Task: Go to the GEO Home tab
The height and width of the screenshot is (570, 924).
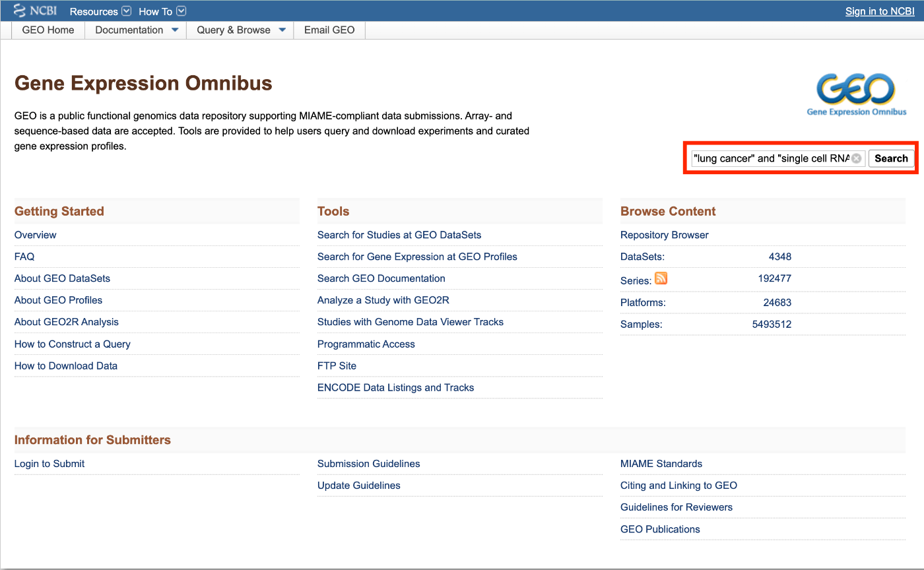Action: click(x=48, y=30)
